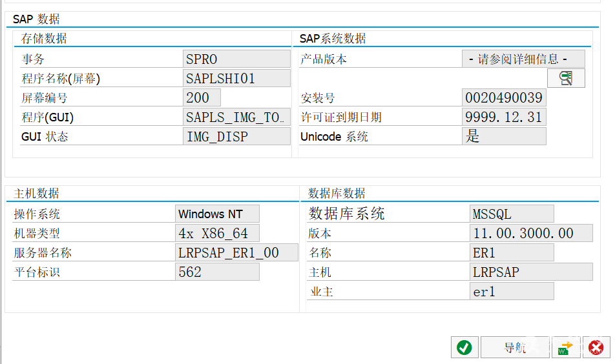This screenshot has width=615, height=364.
Task: Click the 数据库数据 section header
Action: [337, 193]
